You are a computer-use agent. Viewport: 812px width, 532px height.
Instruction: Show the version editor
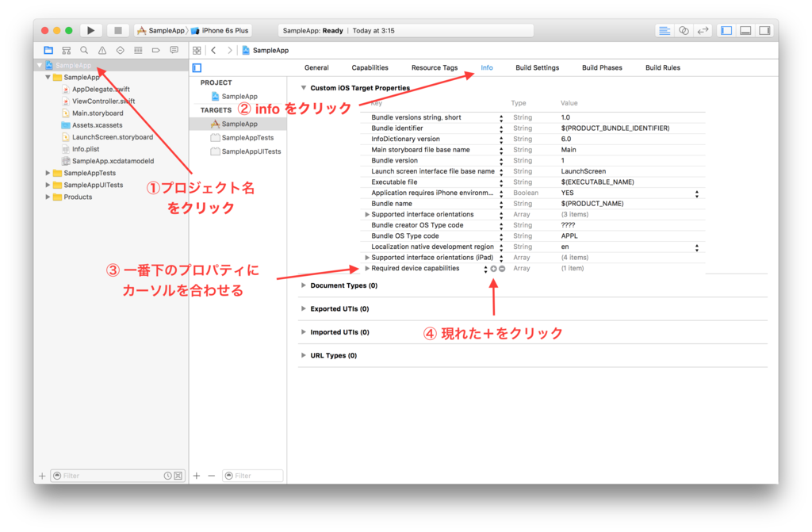703,31
